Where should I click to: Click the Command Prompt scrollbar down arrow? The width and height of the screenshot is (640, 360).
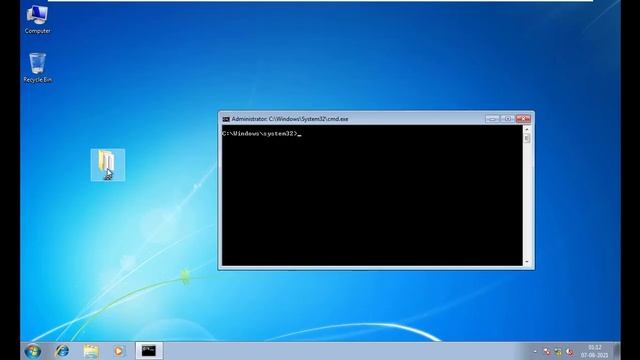point(527,262)
